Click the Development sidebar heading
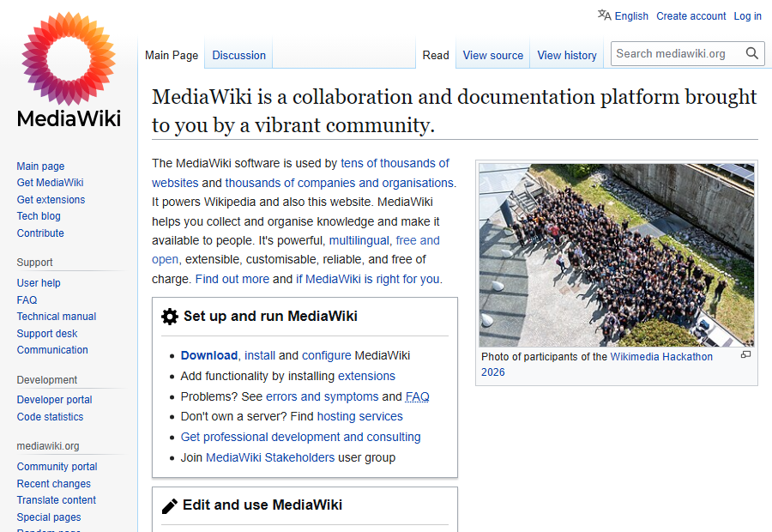This screenshot has width=772, height=532. pos(47,380)
